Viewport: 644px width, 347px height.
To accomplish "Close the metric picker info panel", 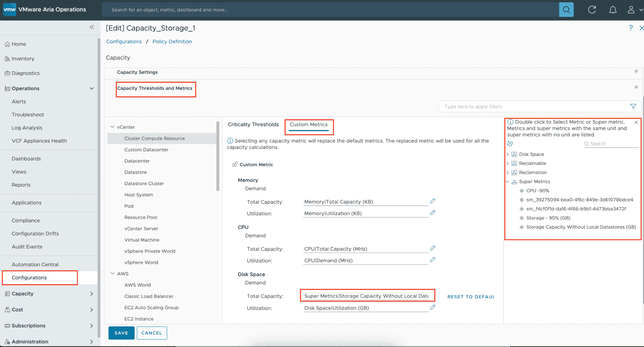I will [636, 123].
